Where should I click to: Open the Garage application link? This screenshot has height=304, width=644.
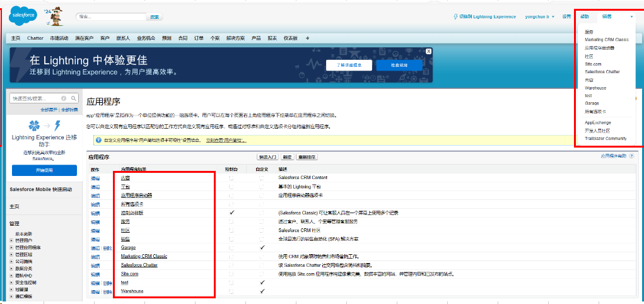128,248
